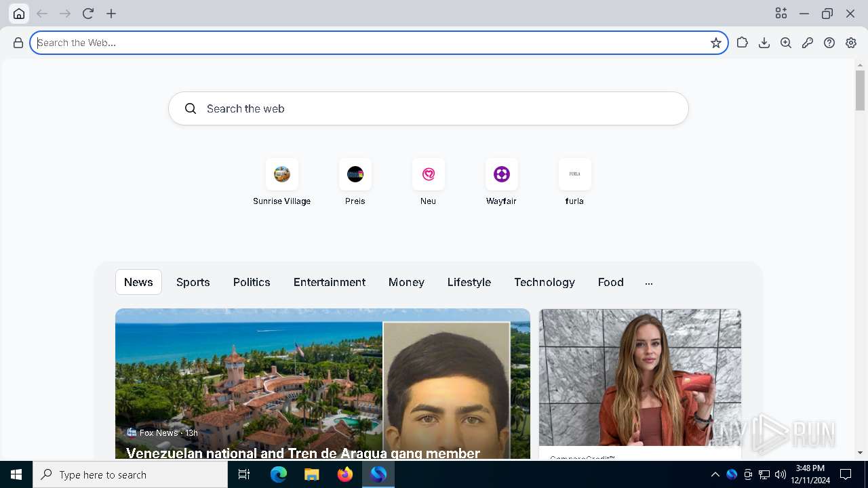Launch Firefox from the taskbar
Viewport: 868px width, 488px height.
(345, 474)
